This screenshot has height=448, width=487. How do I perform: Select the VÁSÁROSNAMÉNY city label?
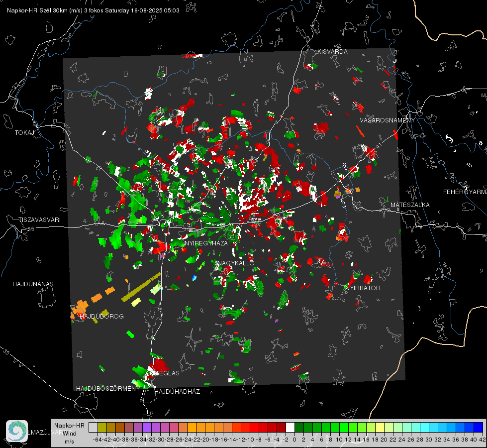point(388,120)
